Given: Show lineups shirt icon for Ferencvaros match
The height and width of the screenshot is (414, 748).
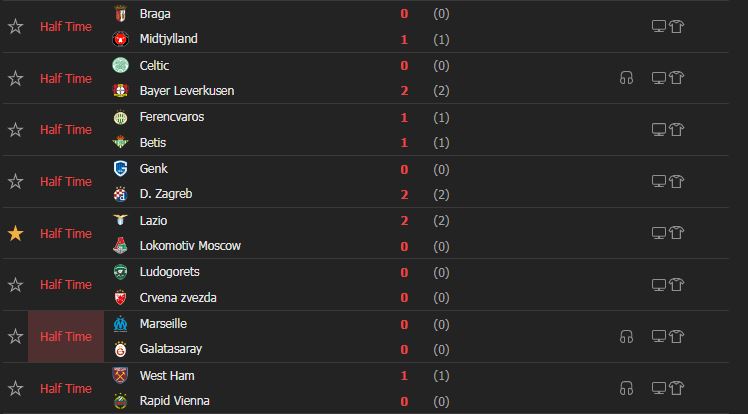Looking at the screenshot, I should pyautogui.click(x=677, y=130).
